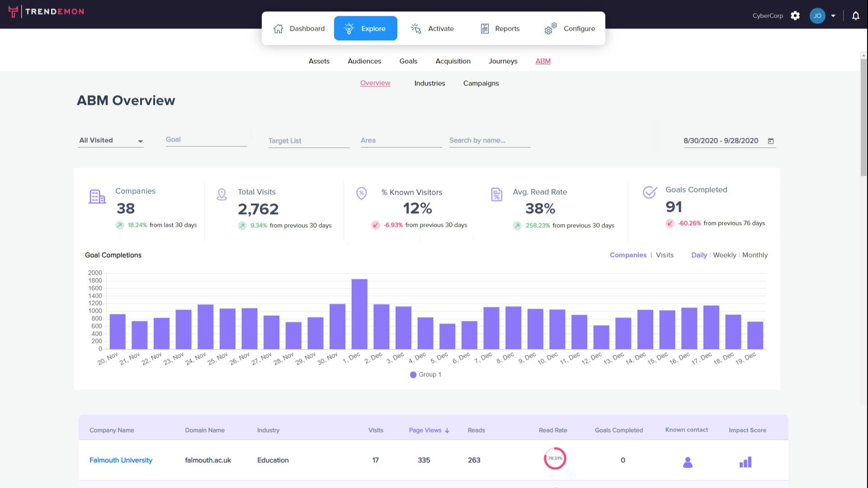Toggle the Group 1 legend swatch
868x488 pixels.
coord(413,375)
